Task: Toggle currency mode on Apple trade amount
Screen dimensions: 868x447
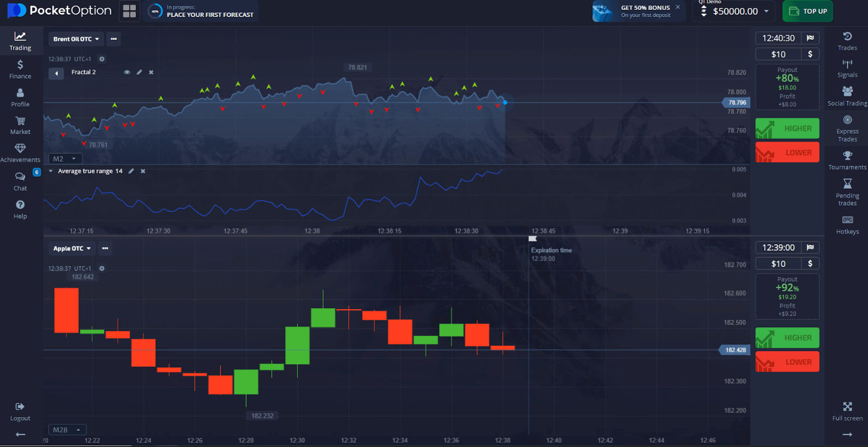Action: 810,264
